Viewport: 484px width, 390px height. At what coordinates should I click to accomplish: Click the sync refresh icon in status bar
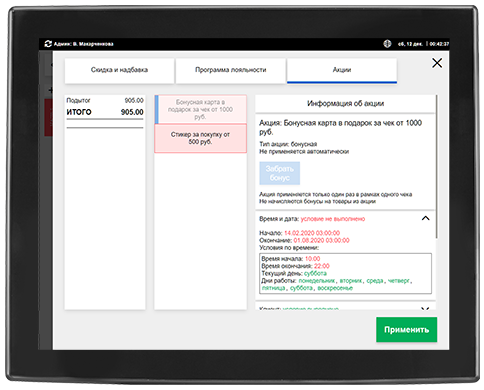pos(48,44)
